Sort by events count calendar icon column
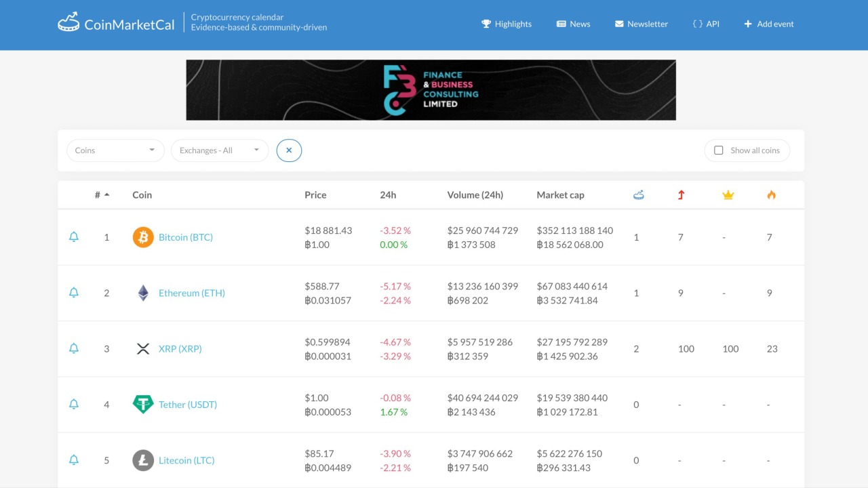868x488 pixels. 638,195
